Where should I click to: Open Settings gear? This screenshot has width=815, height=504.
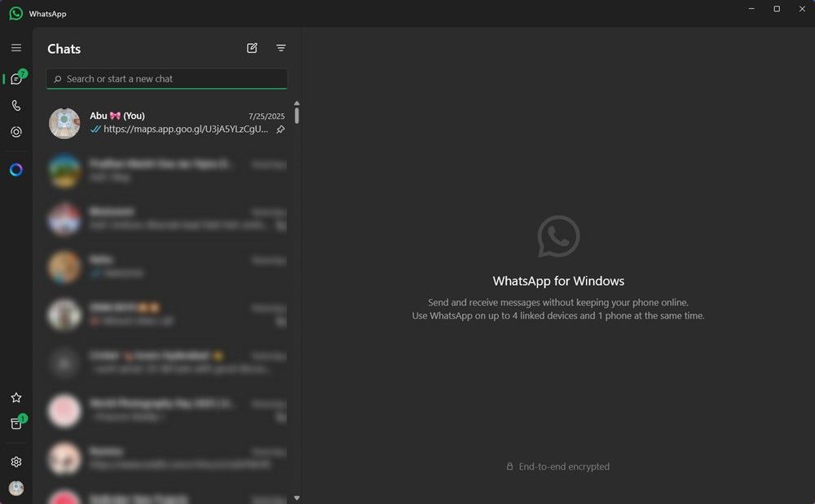point(16,462)
